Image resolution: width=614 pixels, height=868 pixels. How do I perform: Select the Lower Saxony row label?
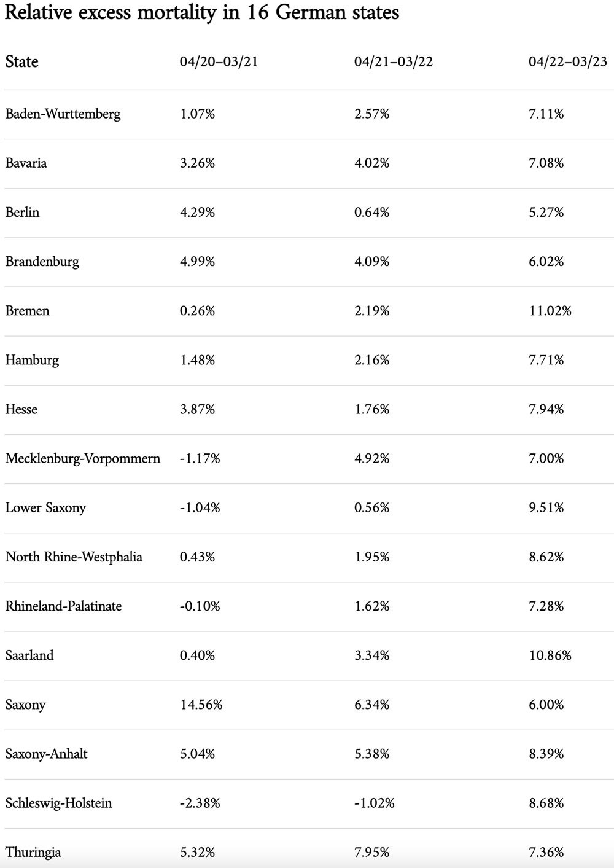pyautogui.click(x=46, y=508)
